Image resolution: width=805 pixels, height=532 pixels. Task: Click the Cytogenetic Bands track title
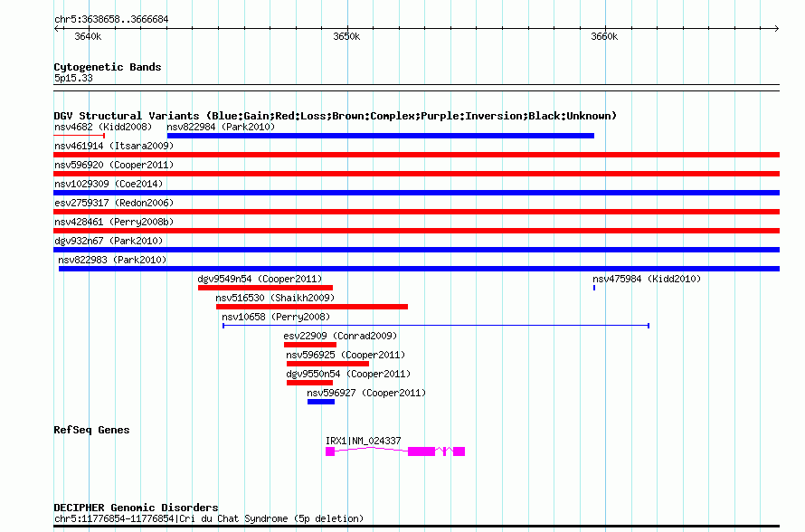click(108, 67)
